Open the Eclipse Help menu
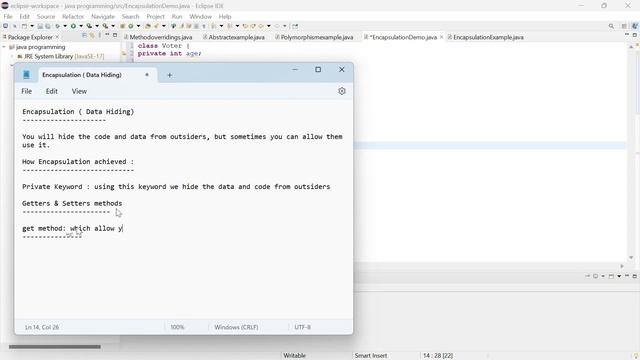 [225, 16]
